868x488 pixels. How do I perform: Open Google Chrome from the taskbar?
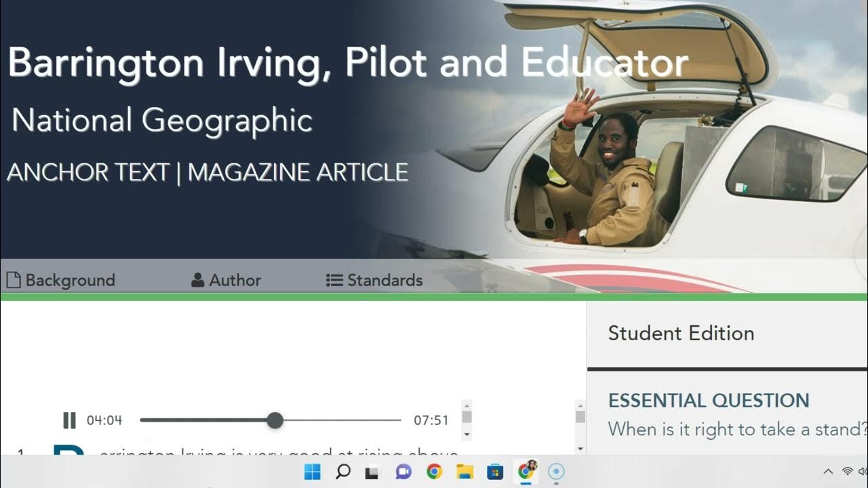[434, 472]
